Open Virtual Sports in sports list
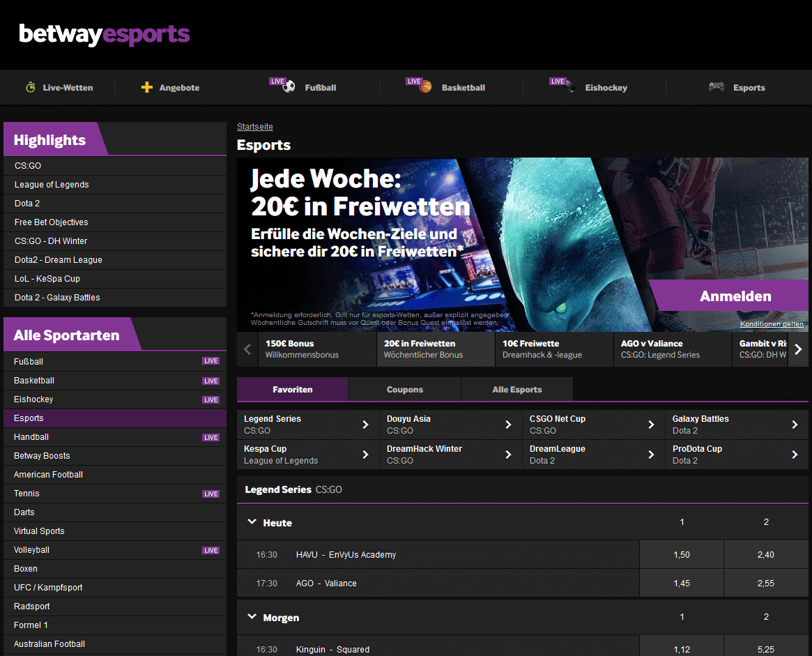This screenshot has height=656, width=812. pos(115,531)
